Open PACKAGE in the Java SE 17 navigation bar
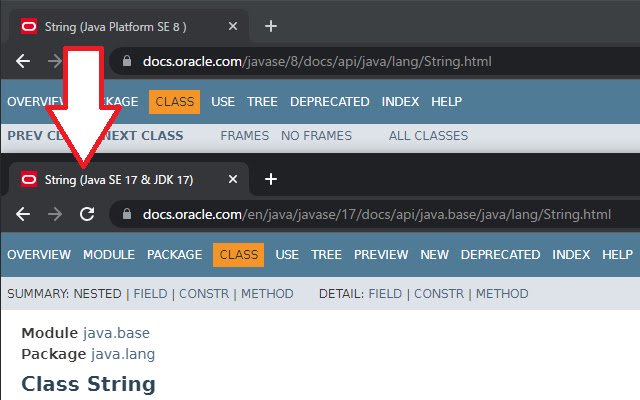This screenshot has height=400, width=640. (x=175, y=255)
